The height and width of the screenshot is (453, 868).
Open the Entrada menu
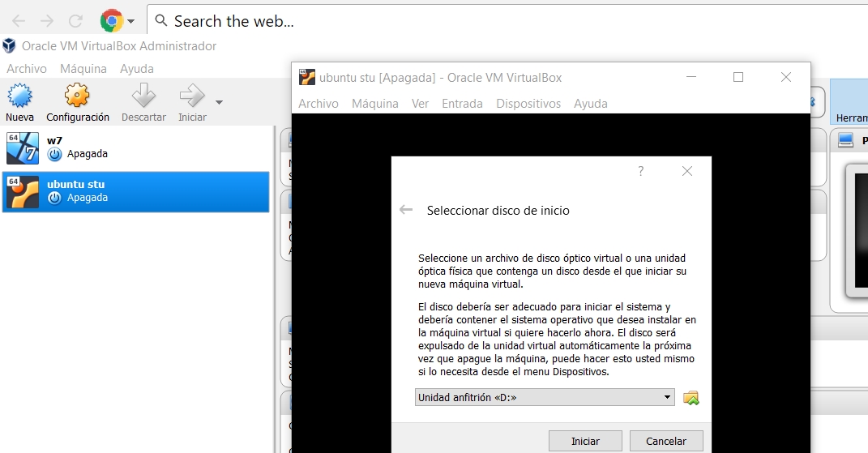tap(462, 104)
